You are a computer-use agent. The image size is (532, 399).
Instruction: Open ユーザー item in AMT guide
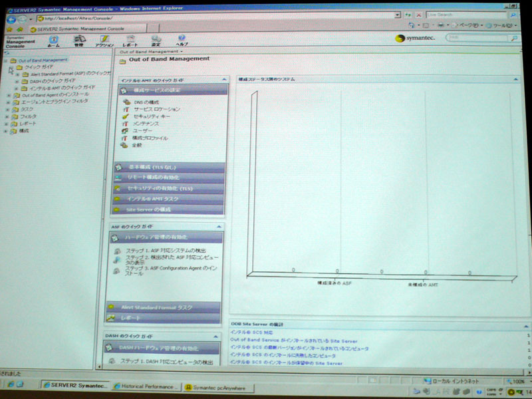pos(142,131)
